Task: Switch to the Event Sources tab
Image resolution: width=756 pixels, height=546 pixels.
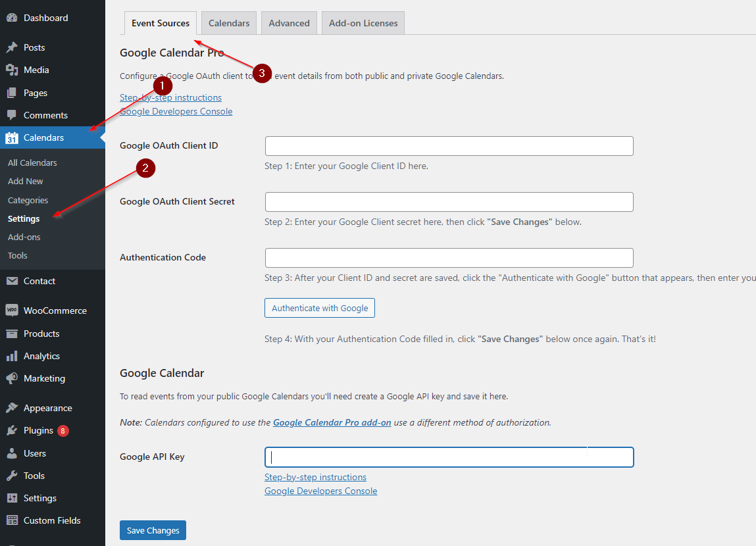Action: tap(160, 23)
